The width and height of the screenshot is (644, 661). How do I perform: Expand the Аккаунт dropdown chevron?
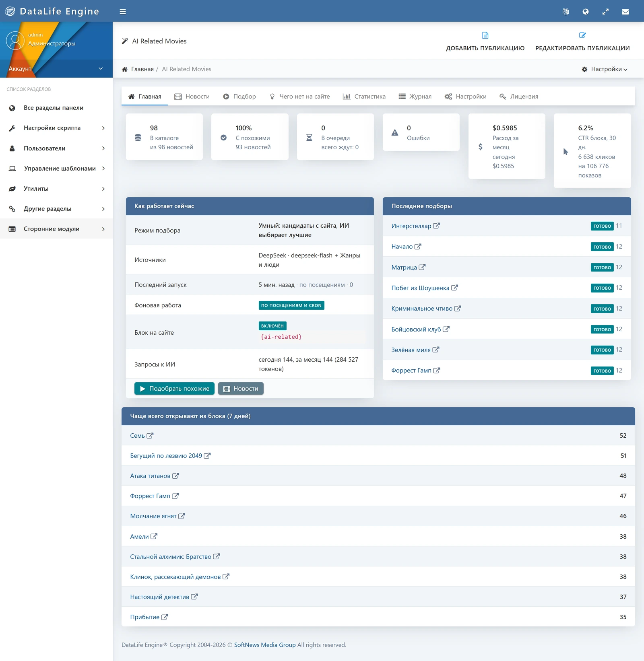pyautogui.click(x=101, y=68)
